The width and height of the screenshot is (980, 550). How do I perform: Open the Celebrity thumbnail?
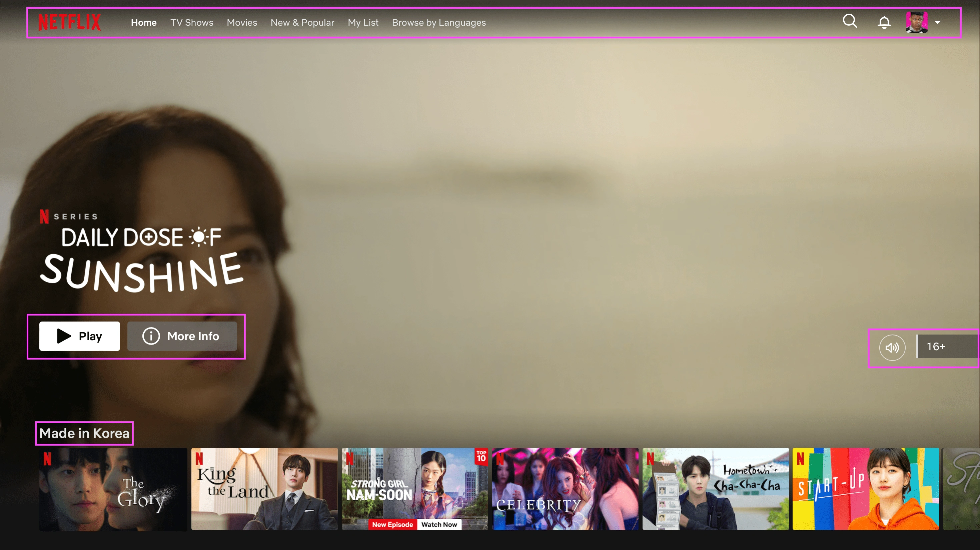point(565,489)
